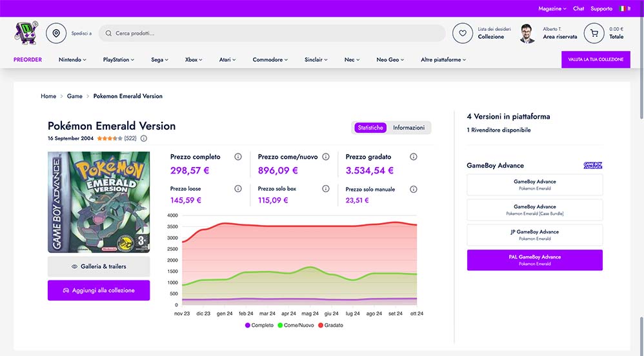Click info icon next to Prezzo completo
This screenshot has width=644, height=356.
tap(238, 157)
